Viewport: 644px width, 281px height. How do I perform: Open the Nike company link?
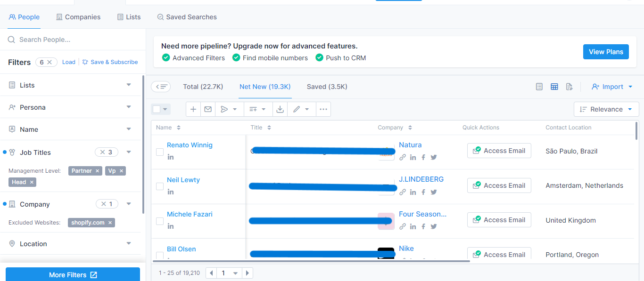pos(406,249)
